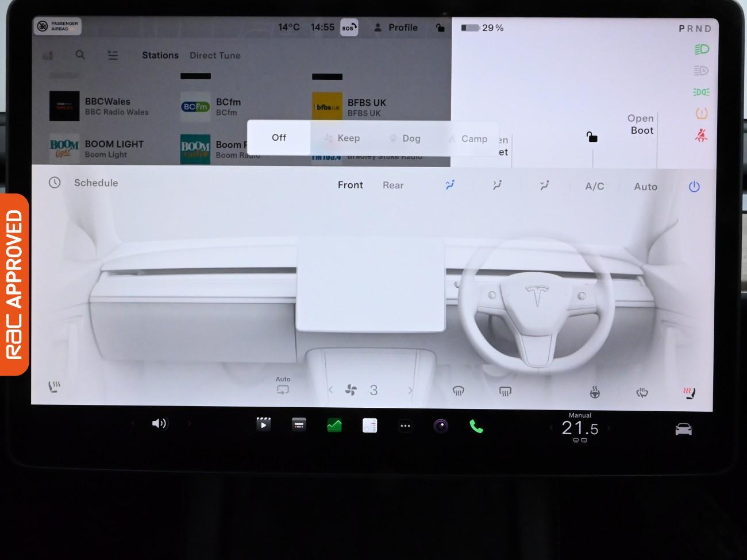Activate the front windscreen defrost
The image size is (747, 560).
[x=459, y=391]
